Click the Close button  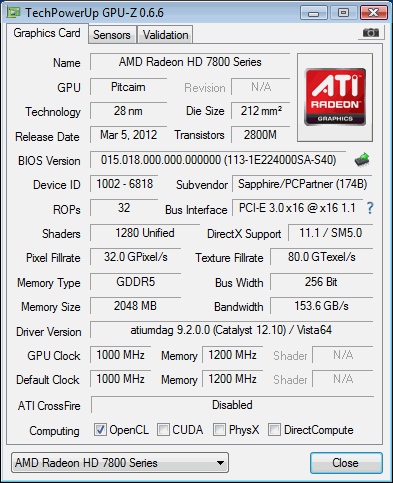[346, 463]
